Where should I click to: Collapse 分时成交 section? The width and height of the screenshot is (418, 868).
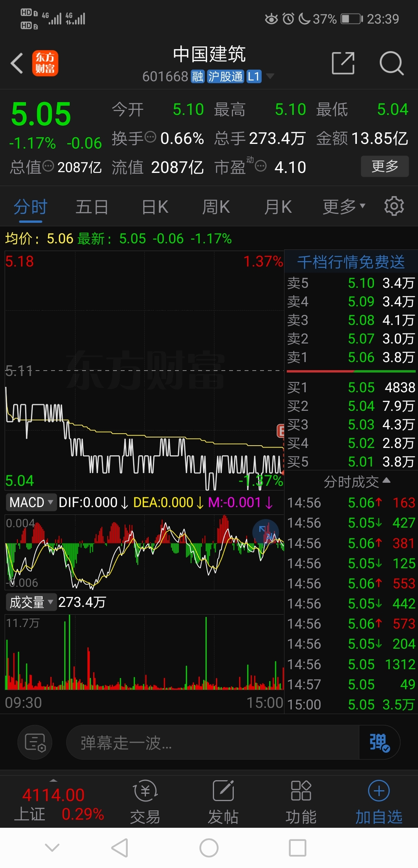tap(357, 482)
